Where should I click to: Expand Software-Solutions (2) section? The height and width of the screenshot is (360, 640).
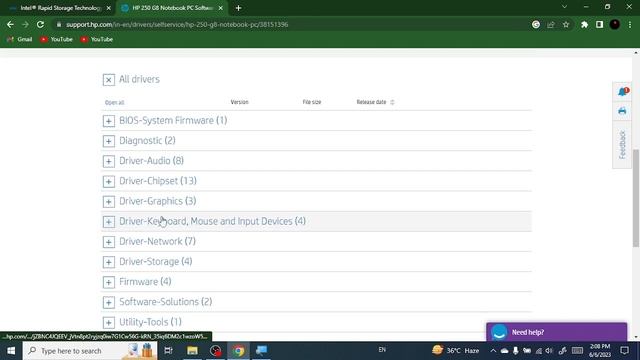pyautogui.click(x=109, y=302)
